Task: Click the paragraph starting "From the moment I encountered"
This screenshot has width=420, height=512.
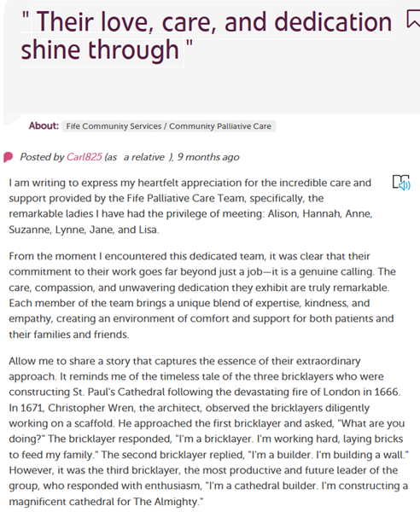Action: (x=202, y=295)
